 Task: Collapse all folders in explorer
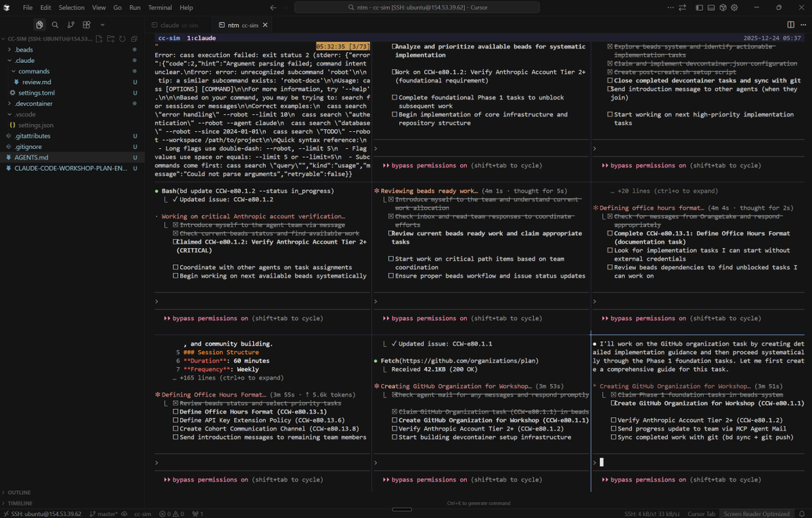[134, 39]
